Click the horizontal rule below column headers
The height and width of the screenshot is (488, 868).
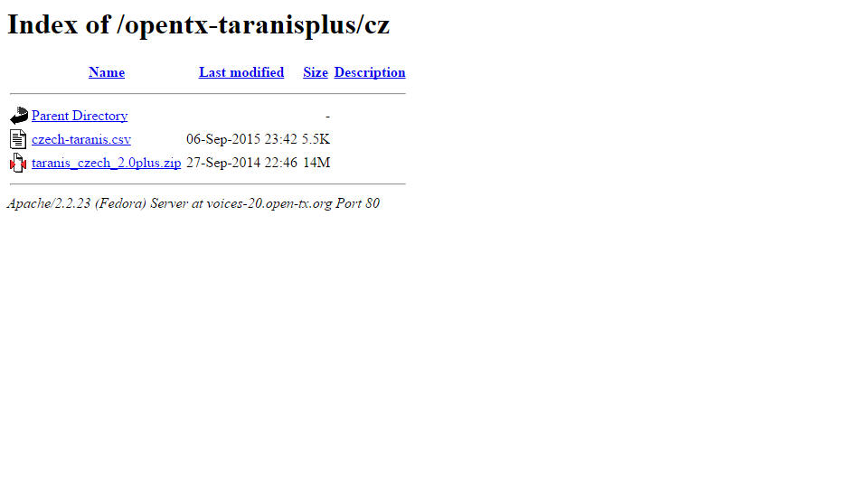click(208, 93)
